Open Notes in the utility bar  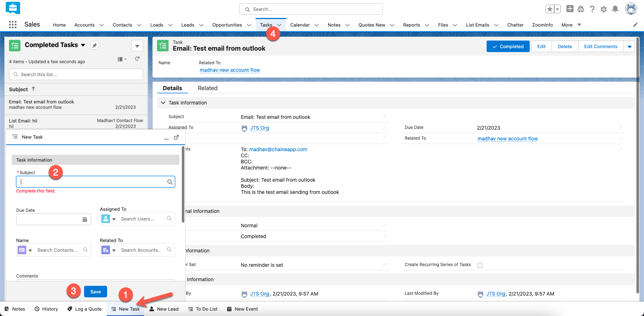coord(15,309)
